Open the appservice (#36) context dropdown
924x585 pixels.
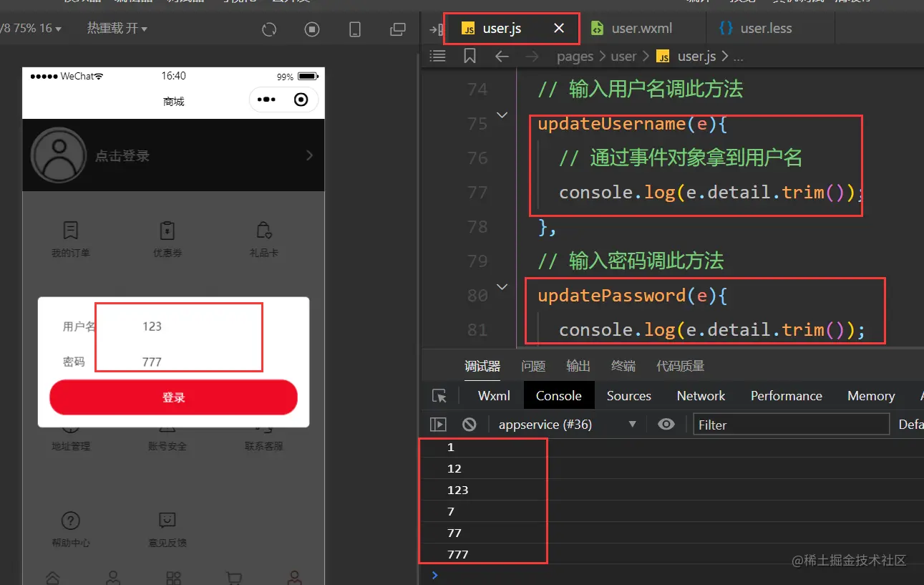(567, 425)
